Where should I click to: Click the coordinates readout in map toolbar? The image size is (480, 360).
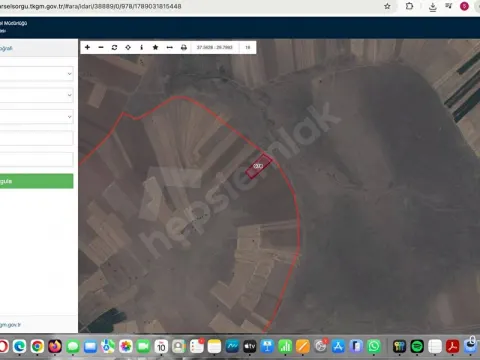coord(215,47)
